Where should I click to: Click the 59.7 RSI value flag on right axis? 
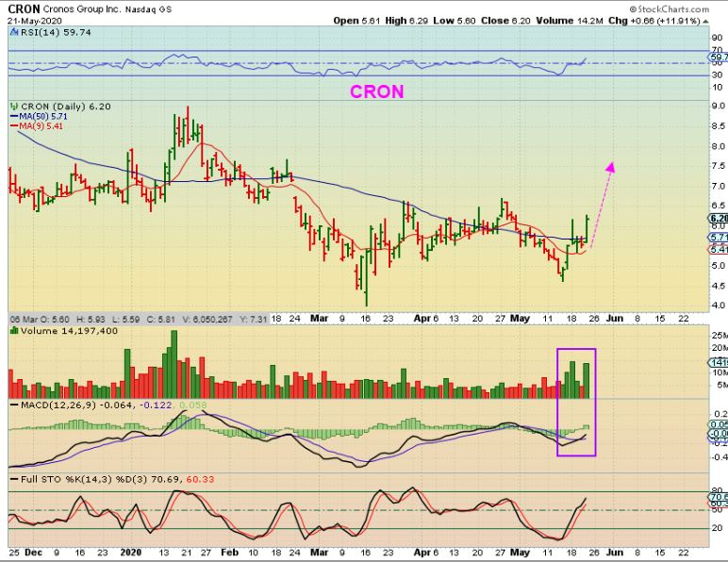719,58
